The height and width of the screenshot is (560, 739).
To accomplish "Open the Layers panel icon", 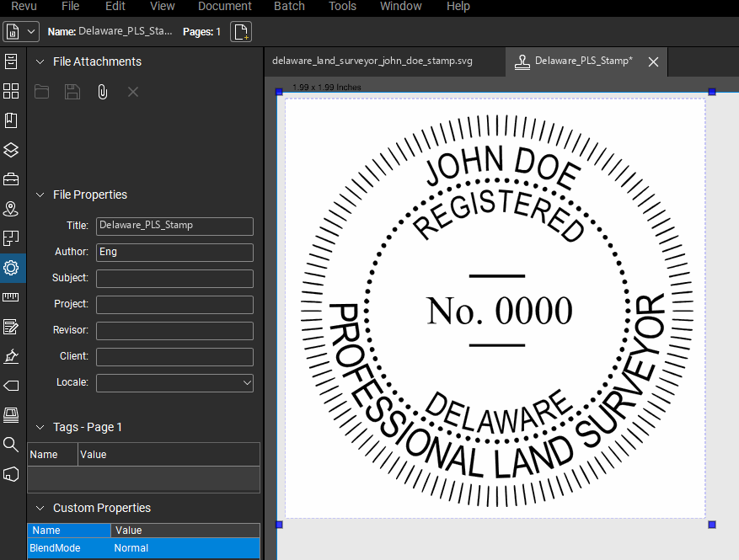I will (x=11, y=150).
